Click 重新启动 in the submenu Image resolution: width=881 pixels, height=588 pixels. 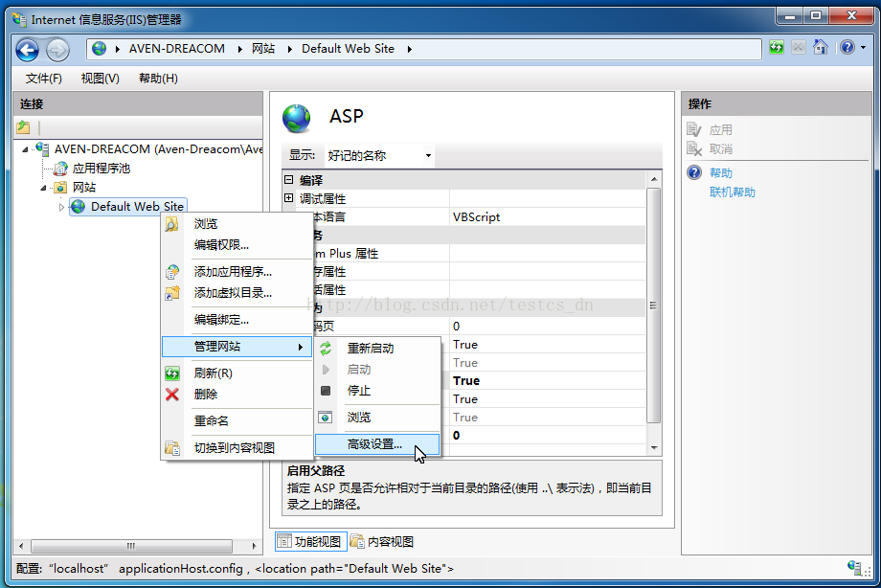377,349
